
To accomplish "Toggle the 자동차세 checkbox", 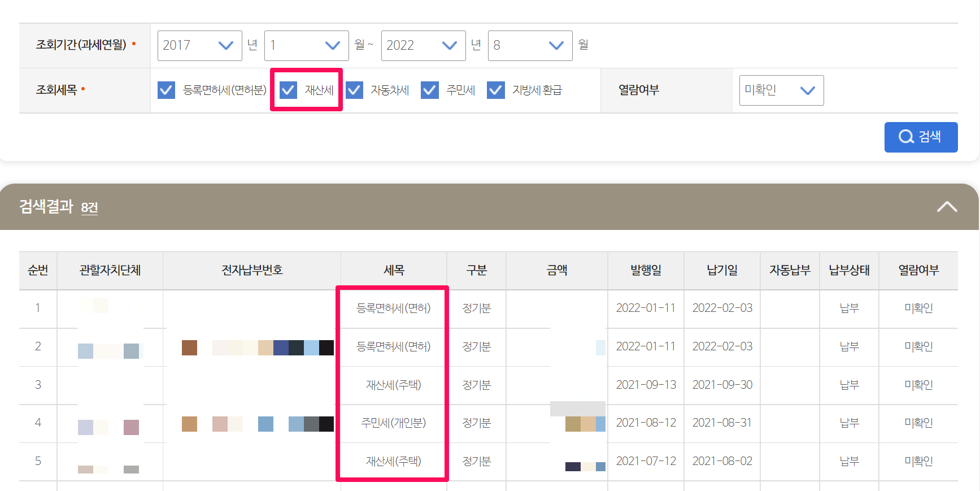I will [x=354, y=90].
